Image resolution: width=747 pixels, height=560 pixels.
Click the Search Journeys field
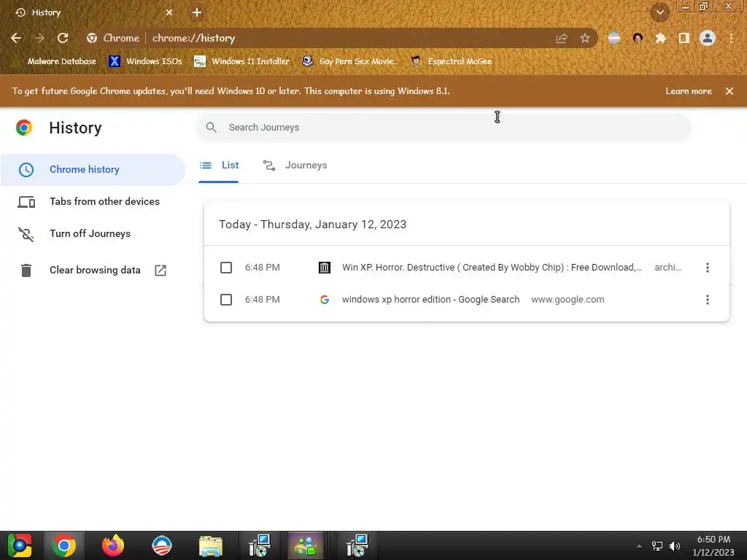[443, 127]
